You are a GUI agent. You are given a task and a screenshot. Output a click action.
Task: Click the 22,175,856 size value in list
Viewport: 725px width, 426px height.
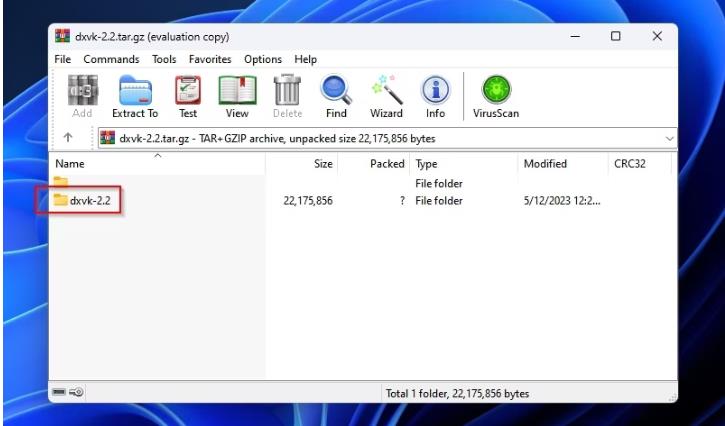pyautogui.click(x=308, y=201)
